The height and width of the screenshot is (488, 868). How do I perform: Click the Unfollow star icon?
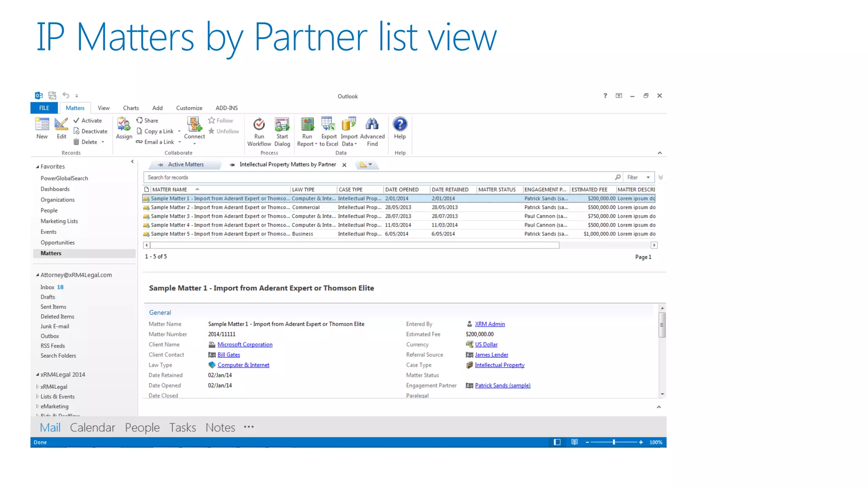[211, 131]
